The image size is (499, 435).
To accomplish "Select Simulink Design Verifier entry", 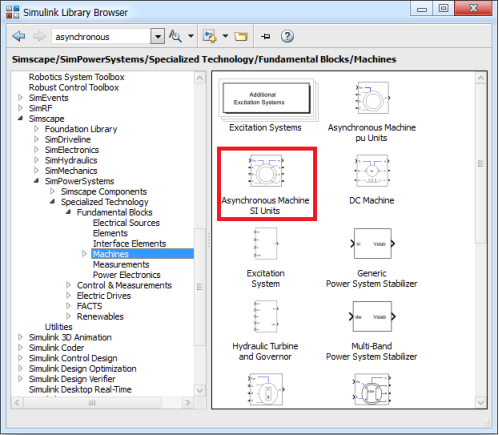I will click(x=72, y=379).
